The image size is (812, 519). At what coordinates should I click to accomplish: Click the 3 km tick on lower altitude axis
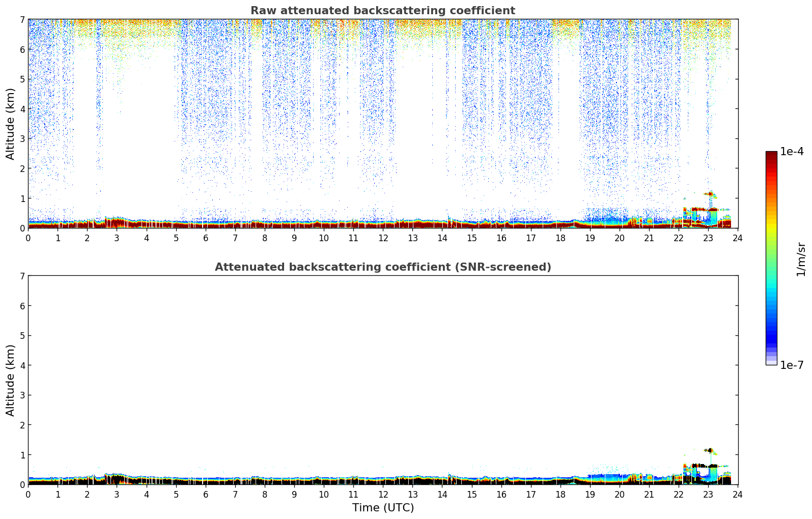click(21, 395)
